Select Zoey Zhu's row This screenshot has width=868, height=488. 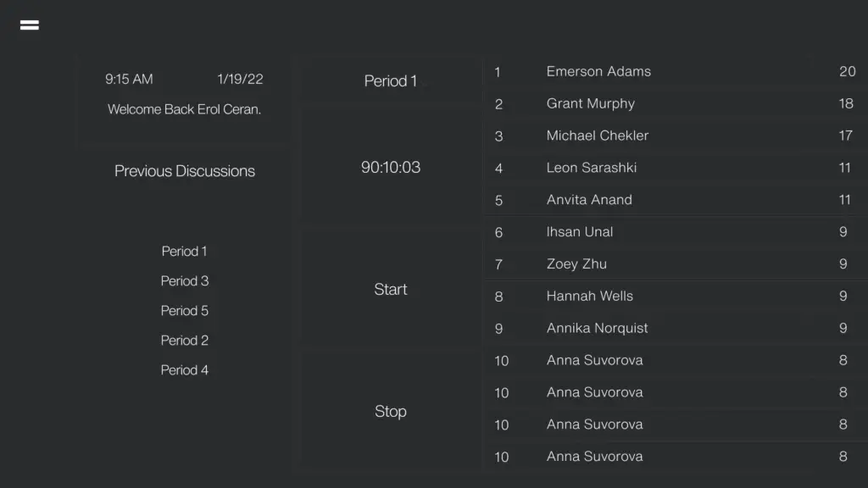(x=676, y=264)
